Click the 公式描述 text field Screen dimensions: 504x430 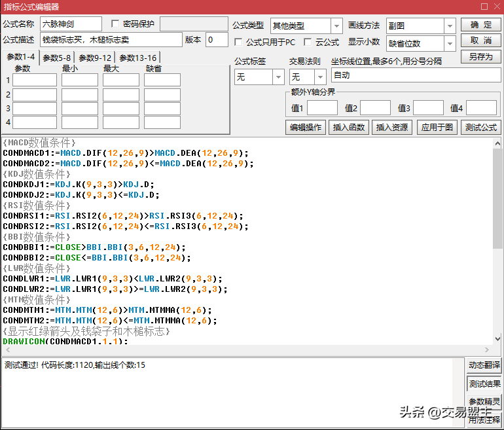[111, 39]
